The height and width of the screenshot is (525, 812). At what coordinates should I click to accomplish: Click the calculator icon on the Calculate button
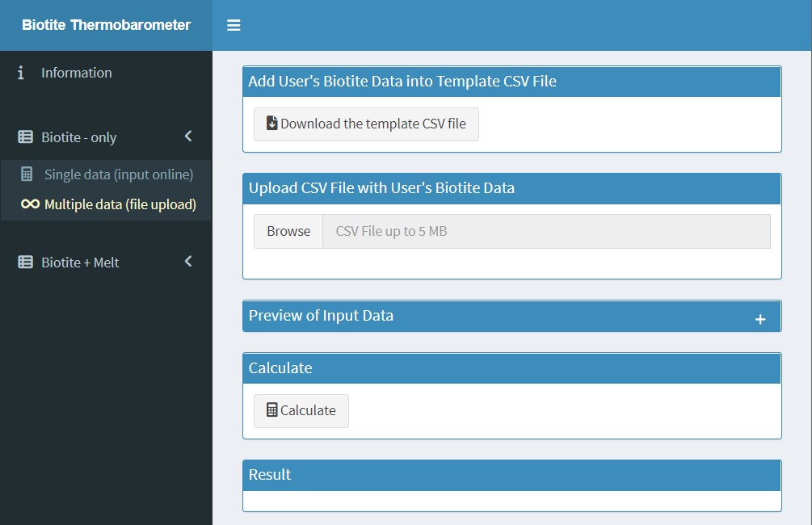(271, 410)
